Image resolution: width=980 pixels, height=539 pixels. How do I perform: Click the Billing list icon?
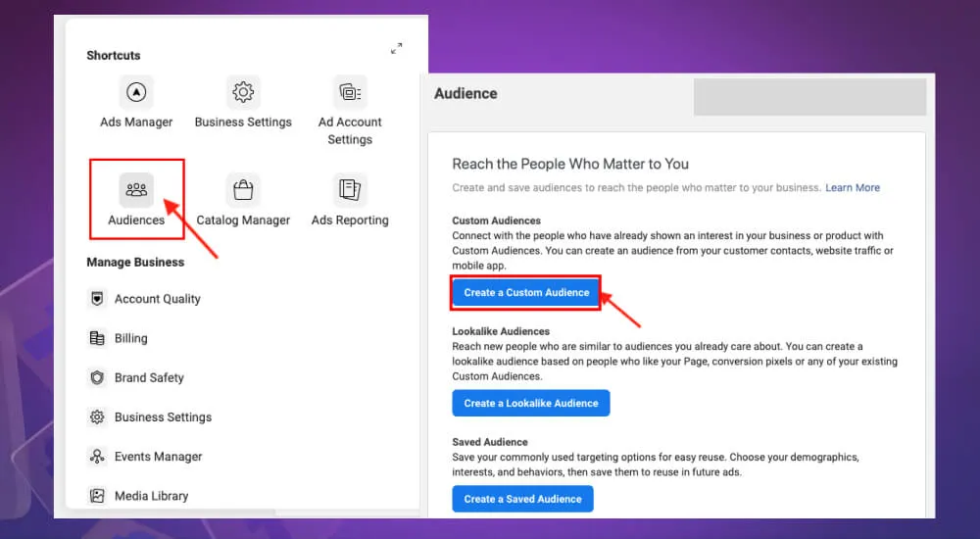click(97, 338)
